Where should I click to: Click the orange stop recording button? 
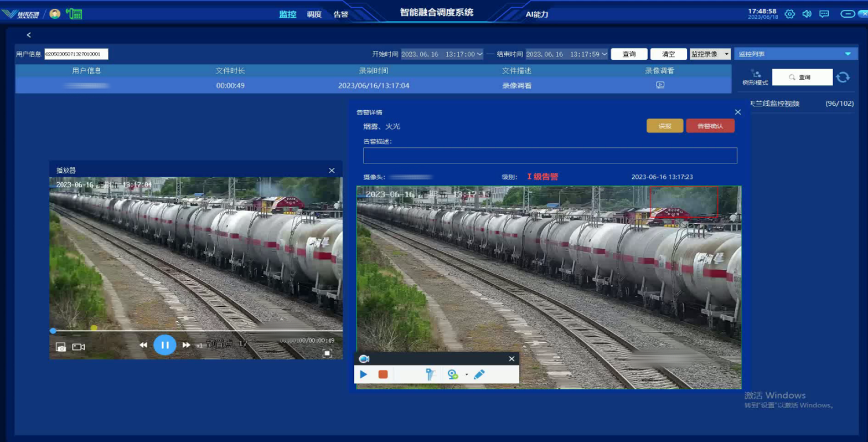[x=383, y=374]
